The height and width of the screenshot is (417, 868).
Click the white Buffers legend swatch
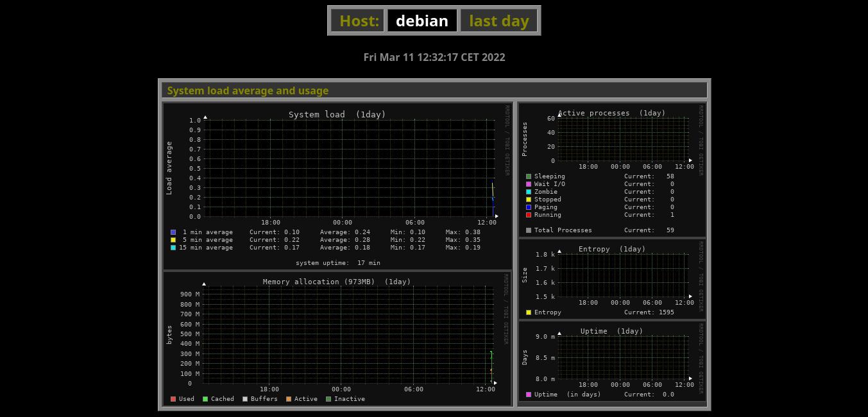tap(245, 399)
